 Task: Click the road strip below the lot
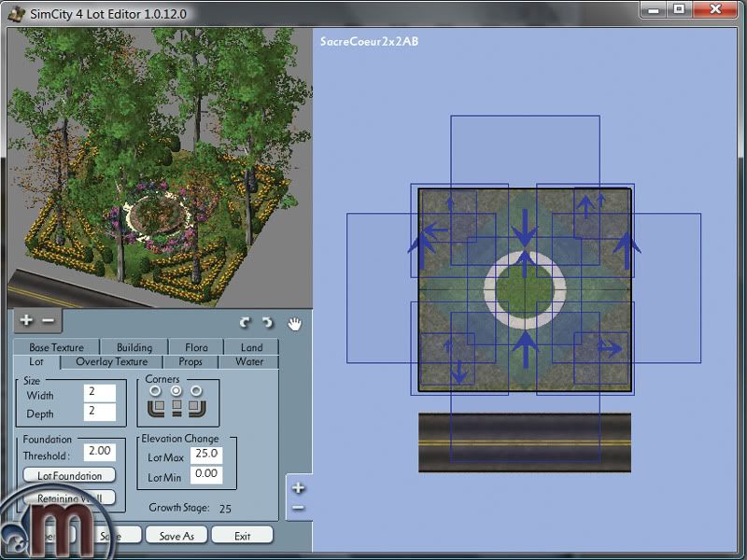525,442
